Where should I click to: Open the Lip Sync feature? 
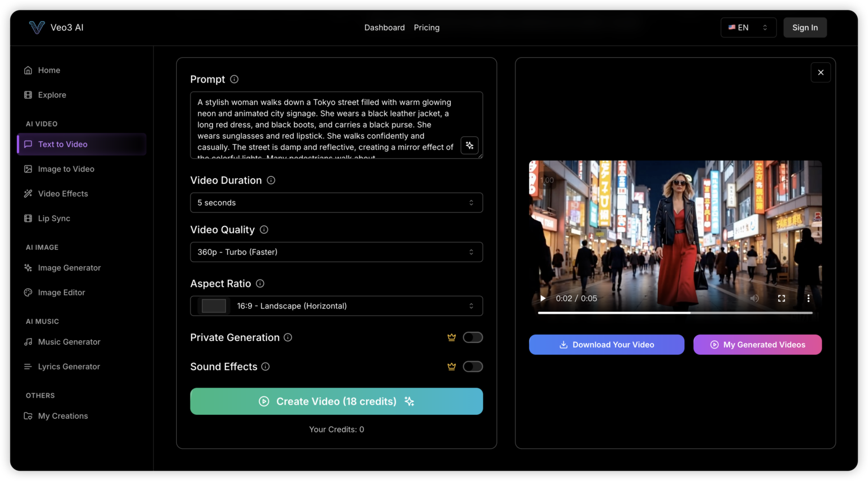[54, 218]
